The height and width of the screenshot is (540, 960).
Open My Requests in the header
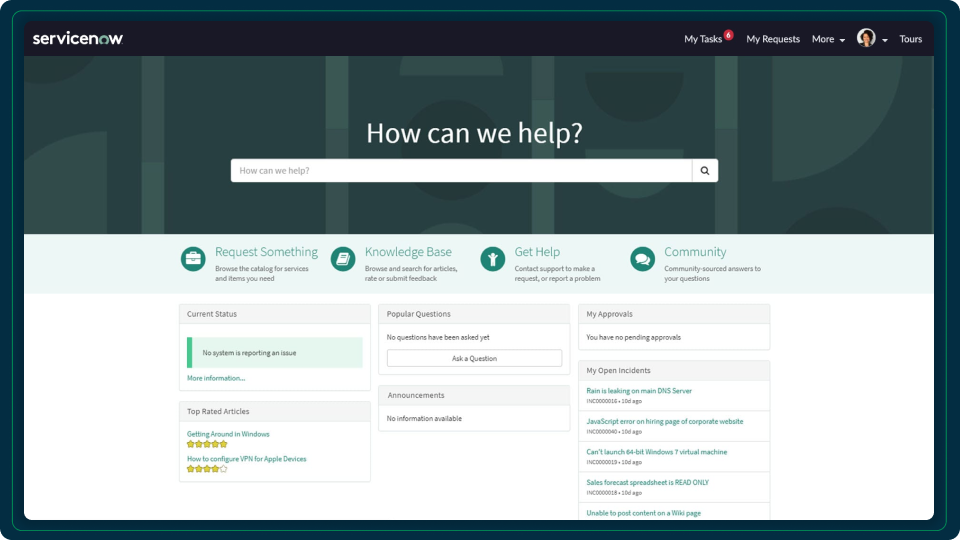[773, 39]
